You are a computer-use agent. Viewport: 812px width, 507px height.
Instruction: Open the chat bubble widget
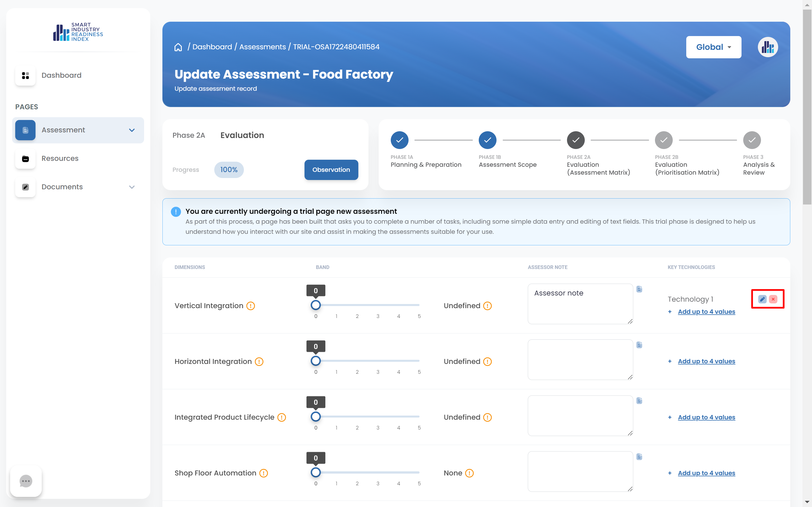[x=26, y=481]
